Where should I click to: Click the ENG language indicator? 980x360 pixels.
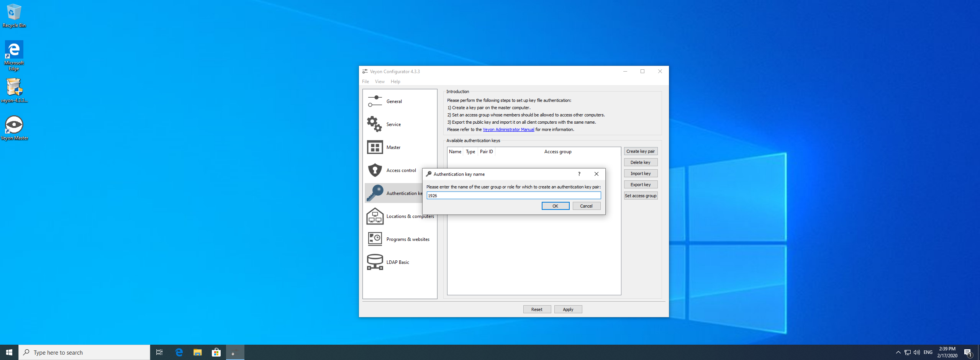(928, 352)
